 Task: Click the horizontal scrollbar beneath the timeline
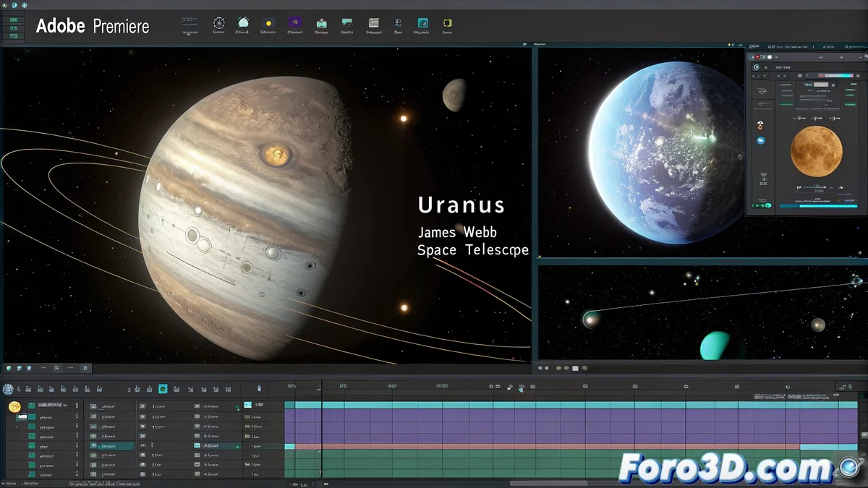[548, 483]
